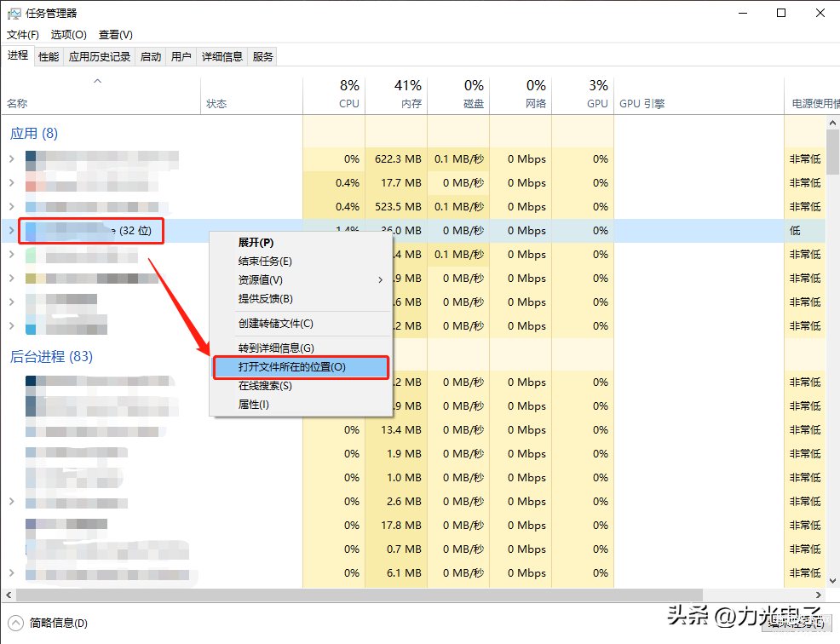
Task: Expand the background process using 6.1 MB
Action: pos(12,572)
